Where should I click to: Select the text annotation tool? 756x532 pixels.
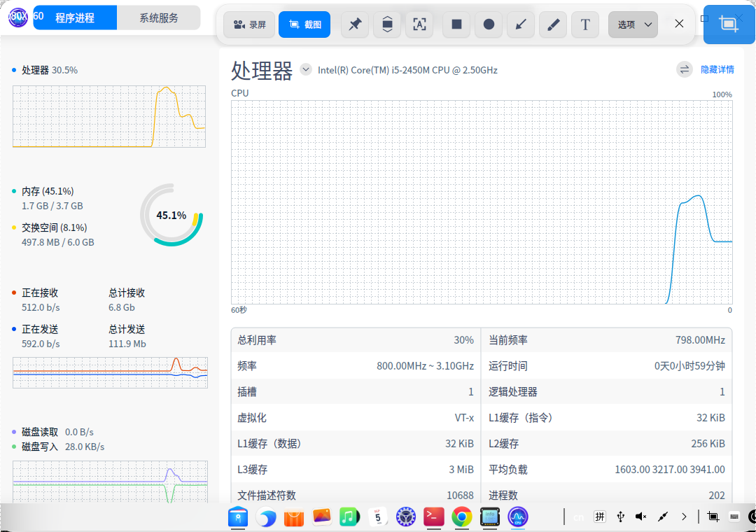585,24
